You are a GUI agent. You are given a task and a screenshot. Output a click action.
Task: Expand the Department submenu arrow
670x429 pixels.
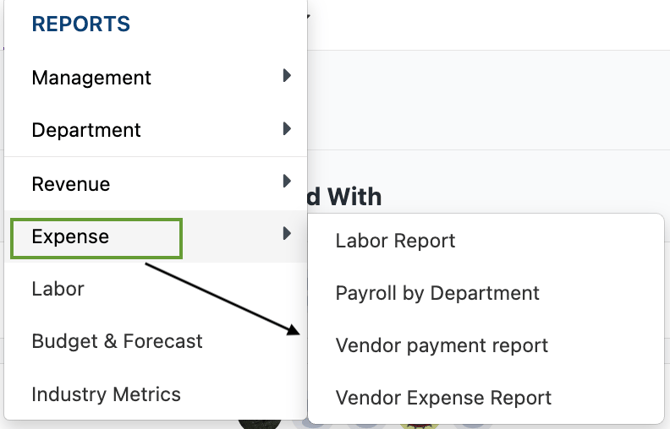click(287, 129)
